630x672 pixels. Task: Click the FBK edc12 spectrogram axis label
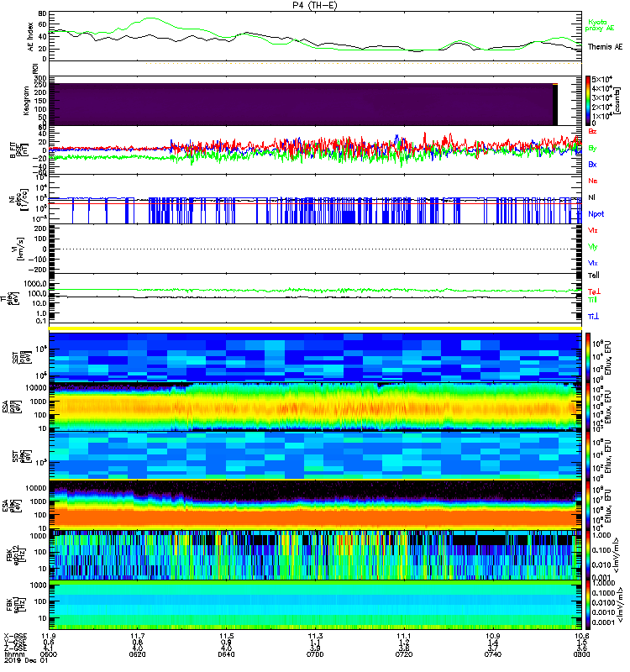[16, 554]
